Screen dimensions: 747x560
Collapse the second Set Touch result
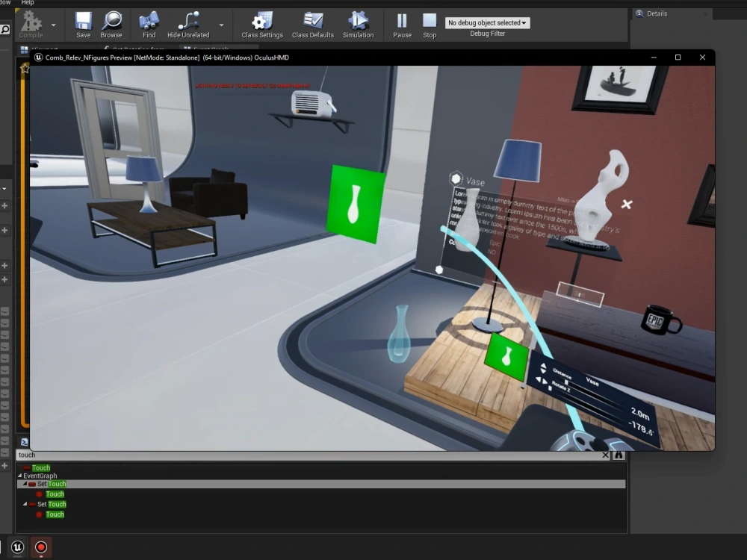pyautogui.click(x=25, y=504)
